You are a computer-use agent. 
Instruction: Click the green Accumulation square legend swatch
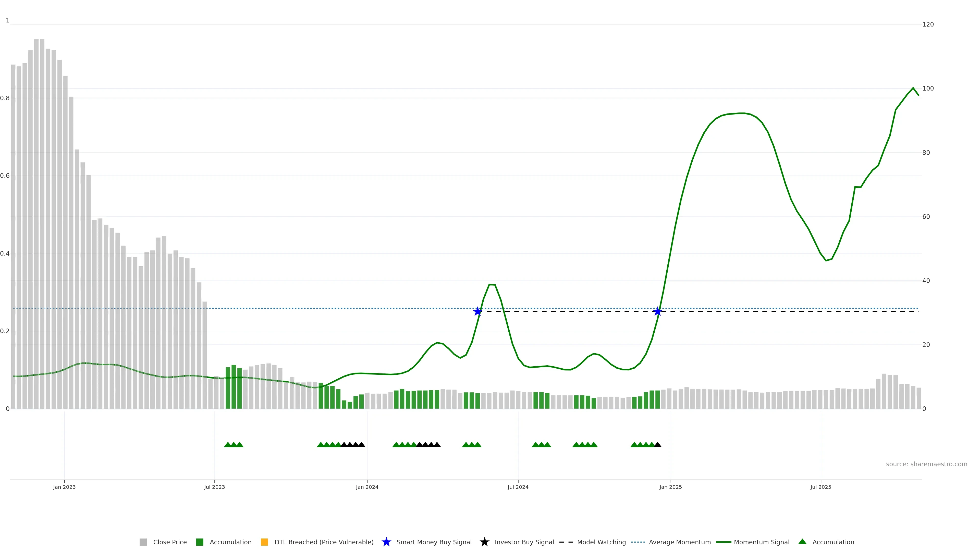coord(199,542)
